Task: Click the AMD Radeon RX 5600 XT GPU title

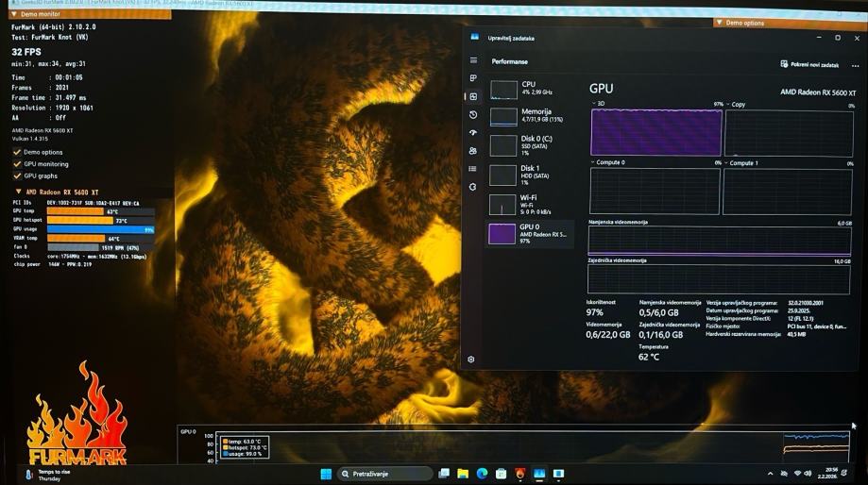Action: click(x=818, y=92)
